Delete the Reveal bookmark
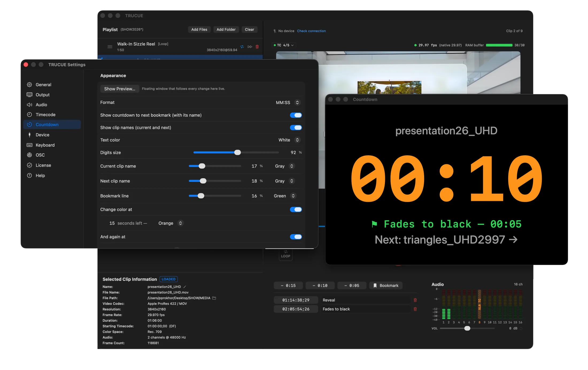The height and width of the screenshot is (370, 588). tap(415, 300)
